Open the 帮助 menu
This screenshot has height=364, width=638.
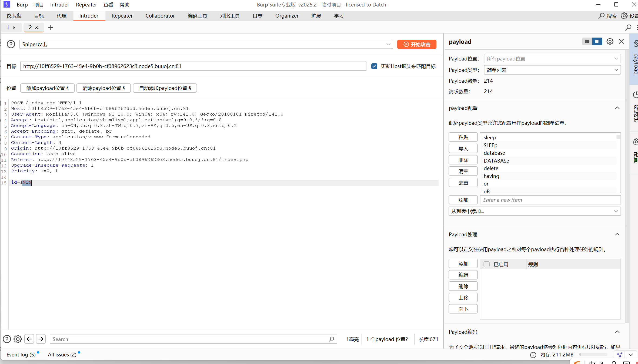pos(125,5)
